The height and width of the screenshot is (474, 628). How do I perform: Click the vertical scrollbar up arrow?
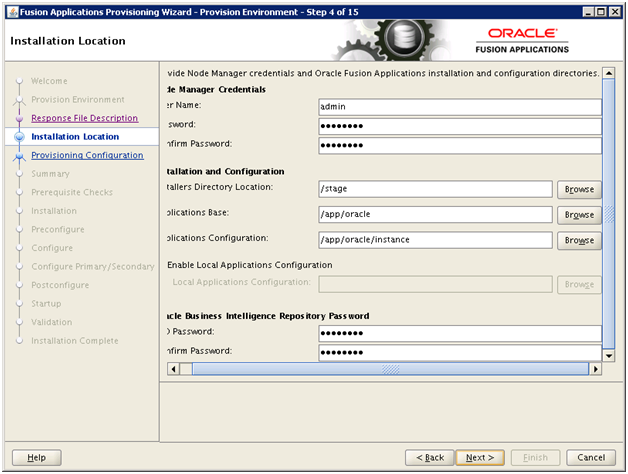pos(608,73)
